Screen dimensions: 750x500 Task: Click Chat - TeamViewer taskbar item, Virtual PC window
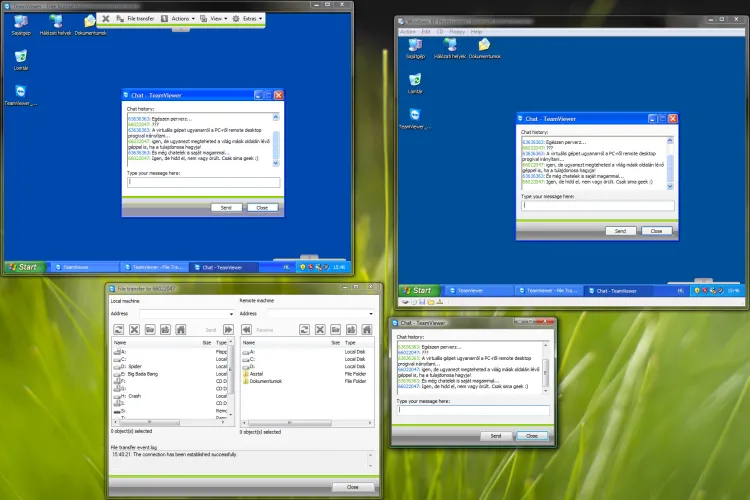pos(617,290)
